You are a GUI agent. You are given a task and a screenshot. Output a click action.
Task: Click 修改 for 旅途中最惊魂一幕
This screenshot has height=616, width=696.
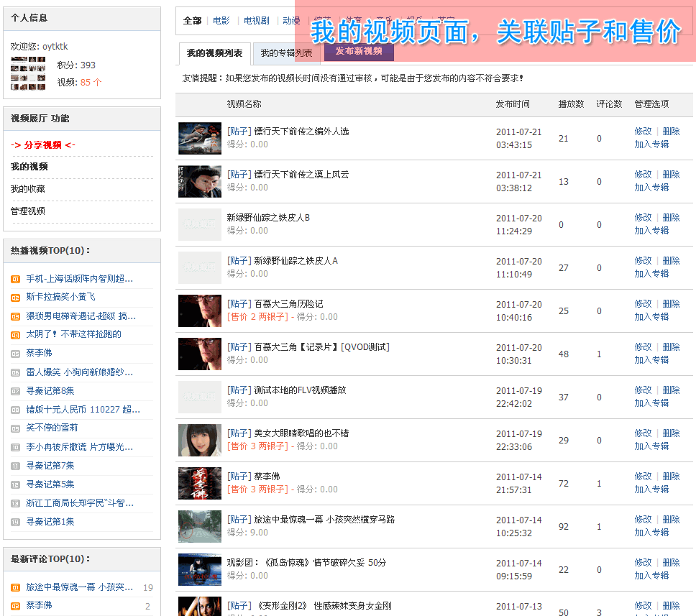(x=644, y=519)
